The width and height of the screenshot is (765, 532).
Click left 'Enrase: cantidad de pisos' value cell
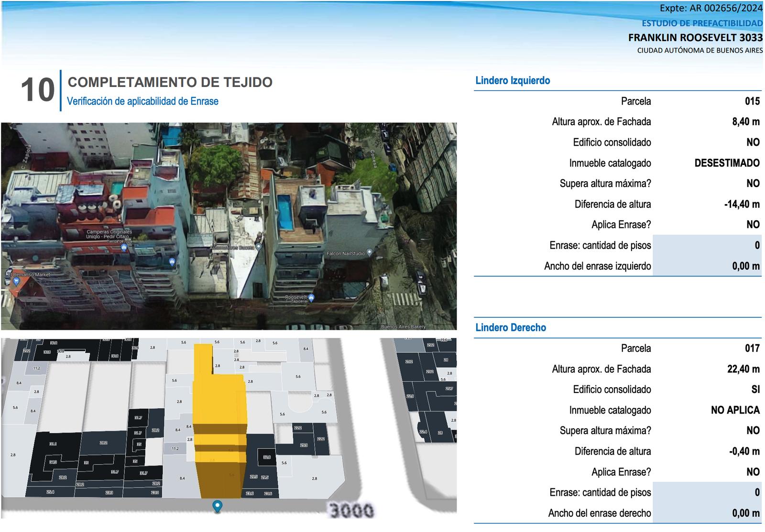707,245
